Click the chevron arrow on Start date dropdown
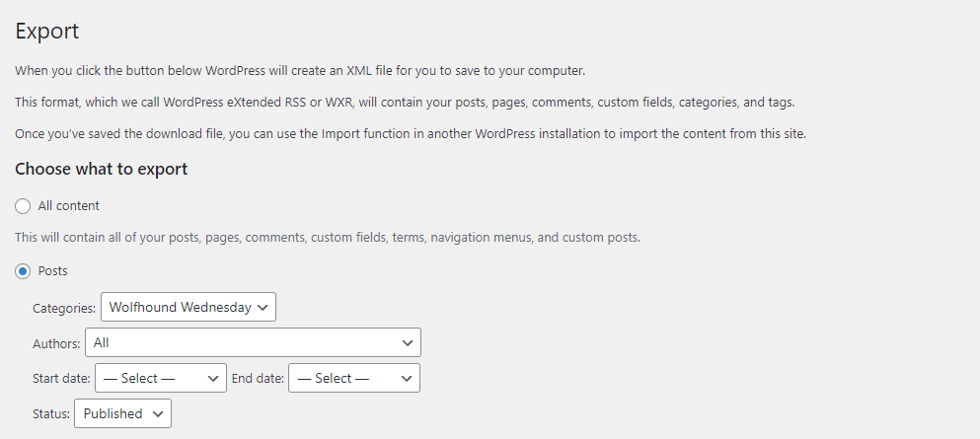 point(213,378)
